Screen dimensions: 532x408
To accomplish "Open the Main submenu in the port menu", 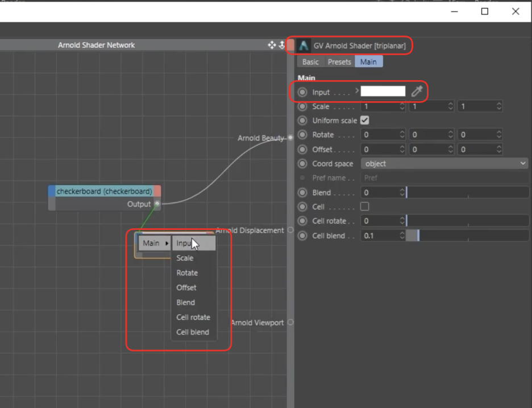I will [155, 243].
